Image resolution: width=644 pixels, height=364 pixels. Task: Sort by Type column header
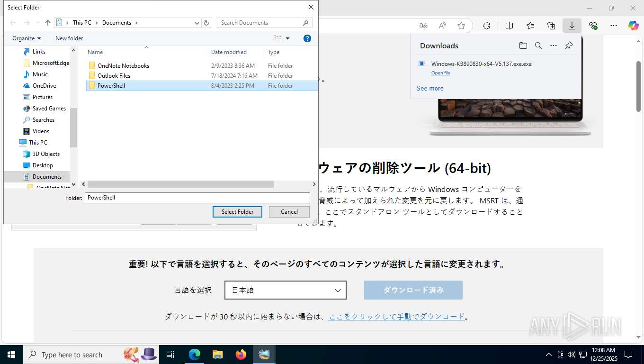[291, 52]
